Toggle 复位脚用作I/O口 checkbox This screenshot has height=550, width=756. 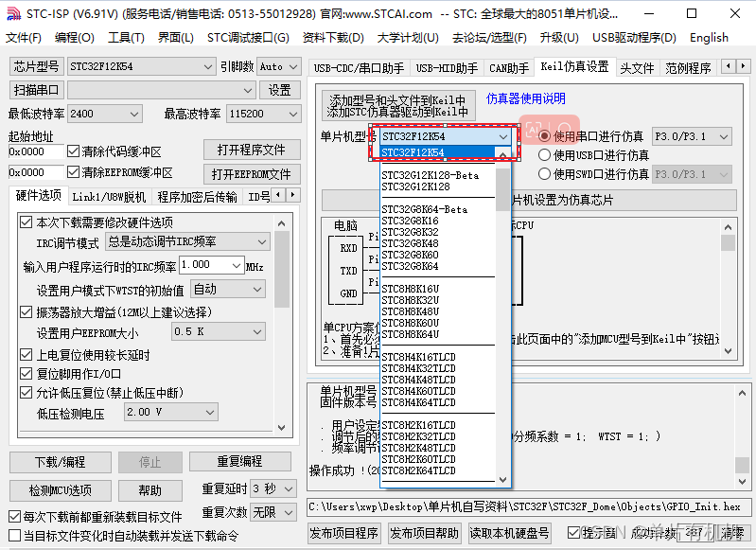coord(26,374)
